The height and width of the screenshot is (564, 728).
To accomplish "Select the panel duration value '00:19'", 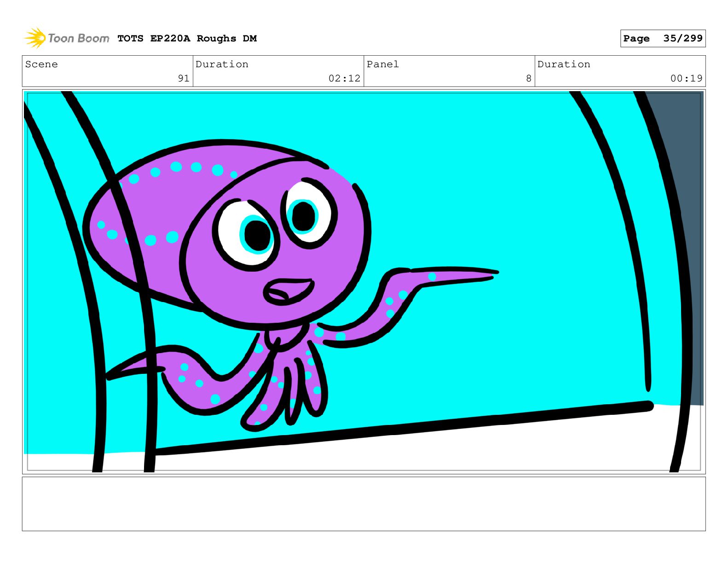I will [x=686, y=78].
